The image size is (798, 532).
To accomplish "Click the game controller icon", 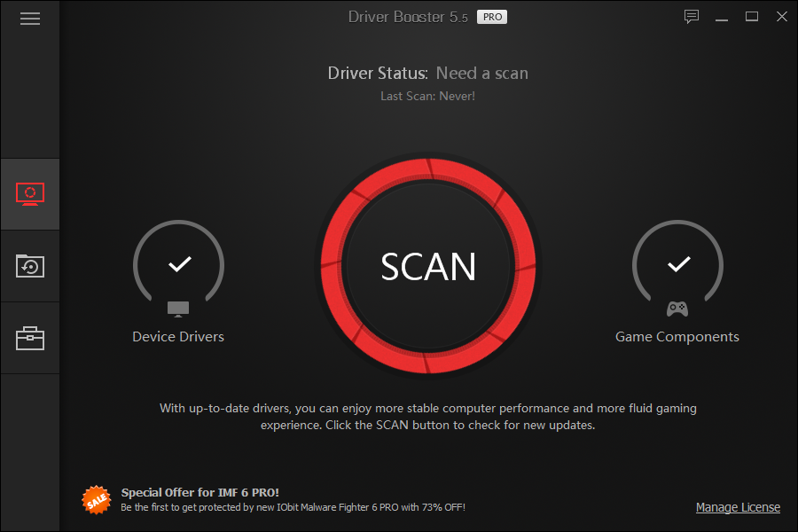I will click(x=677, y=309).
